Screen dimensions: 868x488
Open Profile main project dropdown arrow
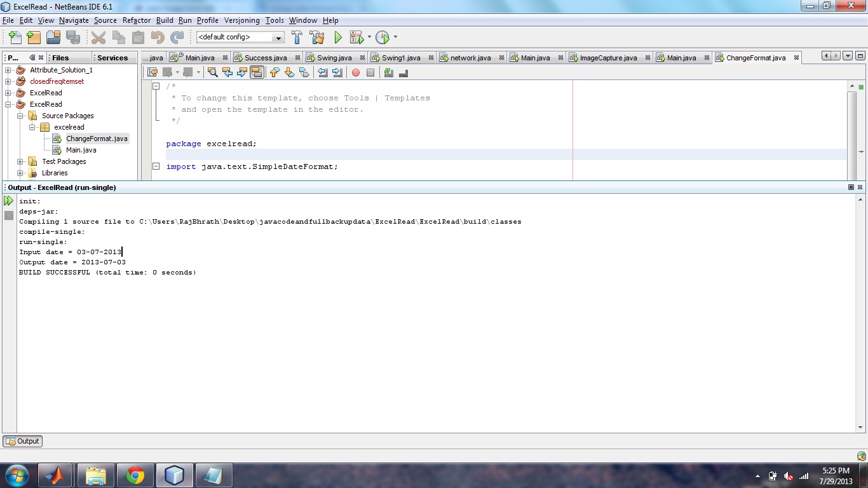[395, 37]
